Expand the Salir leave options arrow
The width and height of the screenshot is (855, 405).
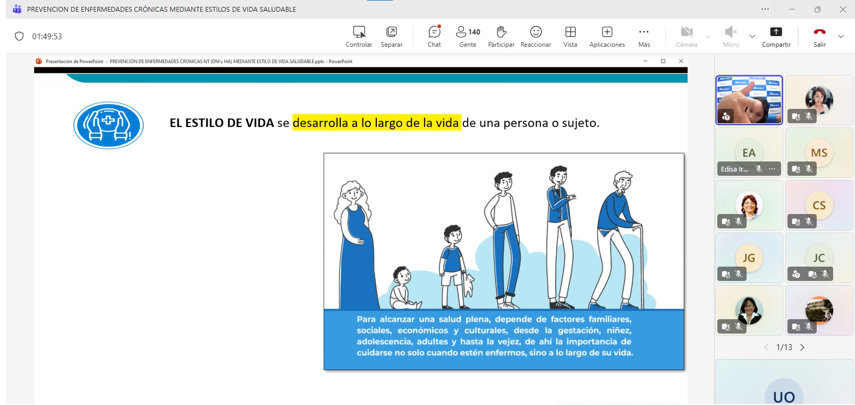pyautogui.click(x=841, y=37)
